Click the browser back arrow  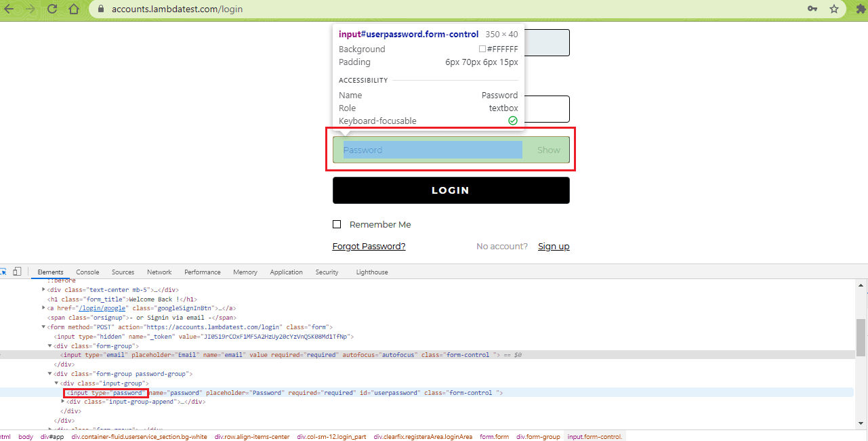click(x=9, y=9)
